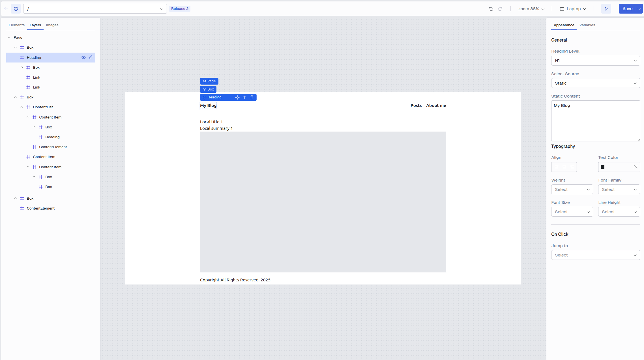Click the back arrow icon

[x=6, y=9]
